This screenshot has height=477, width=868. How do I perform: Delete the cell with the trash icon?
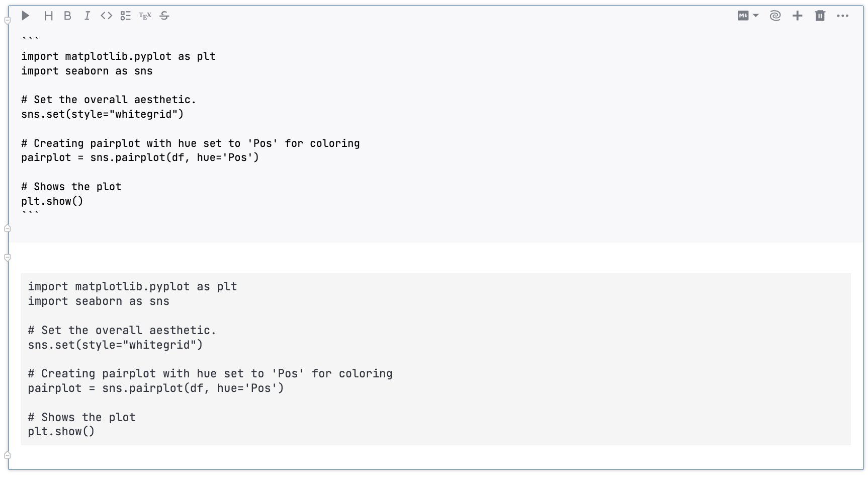tap(820, 16)
